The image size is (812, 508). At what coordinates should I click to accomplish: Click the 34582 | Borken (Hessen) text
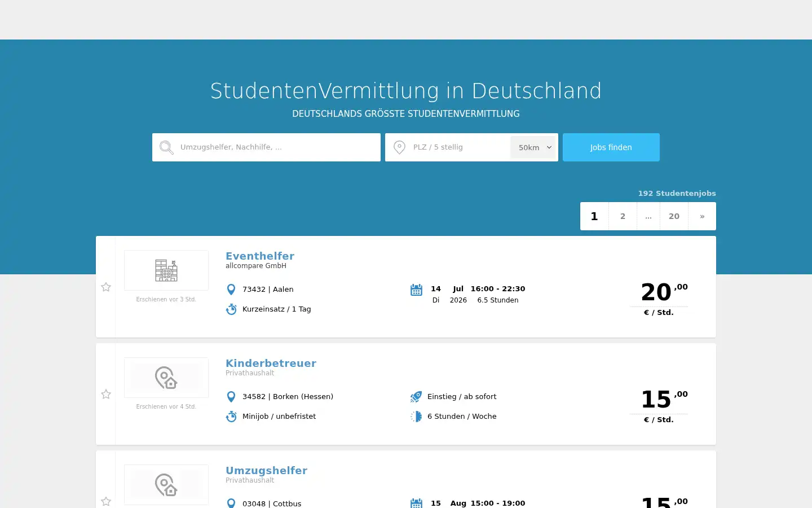click(x=288, y=397)
